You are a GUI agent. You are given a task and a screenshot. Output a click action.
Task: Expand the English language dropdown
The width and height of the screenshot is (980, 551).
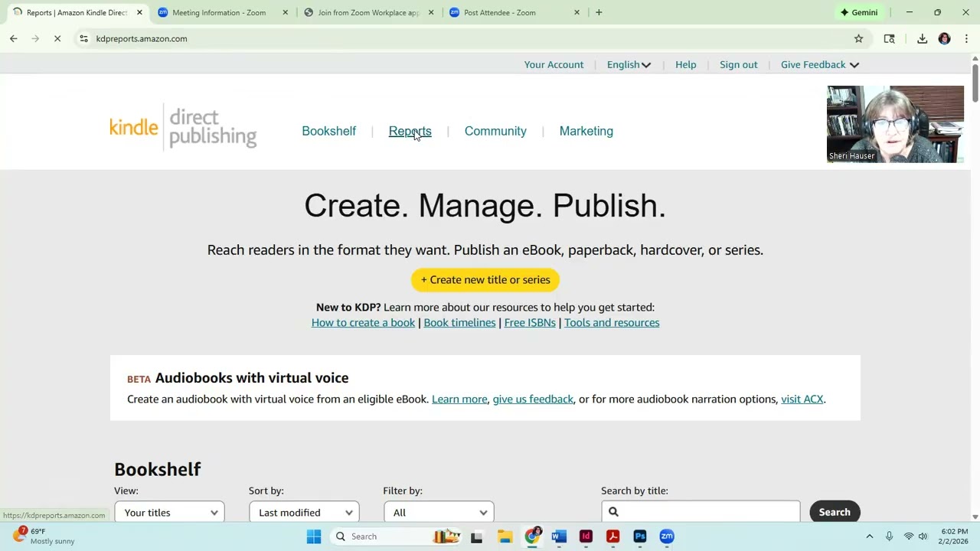click(x=629, y=64)
